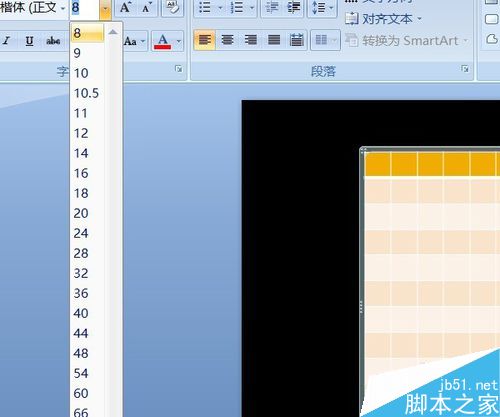
Task: Toggle italic formatting
Action: coord(6,41)
